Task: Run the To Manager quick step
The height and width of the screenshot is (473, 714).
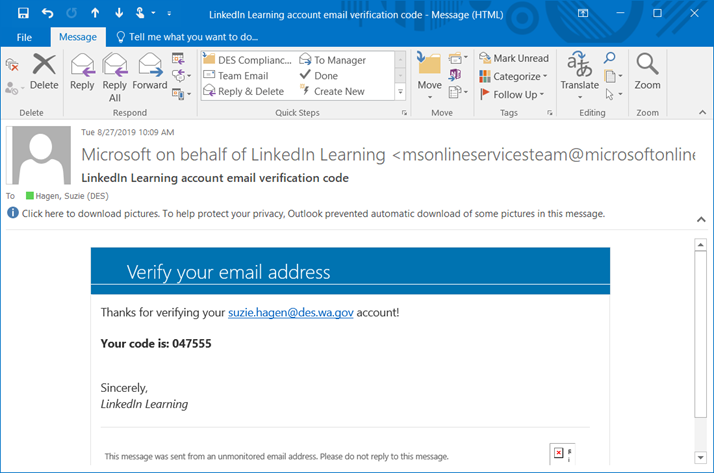Action: 333,60
